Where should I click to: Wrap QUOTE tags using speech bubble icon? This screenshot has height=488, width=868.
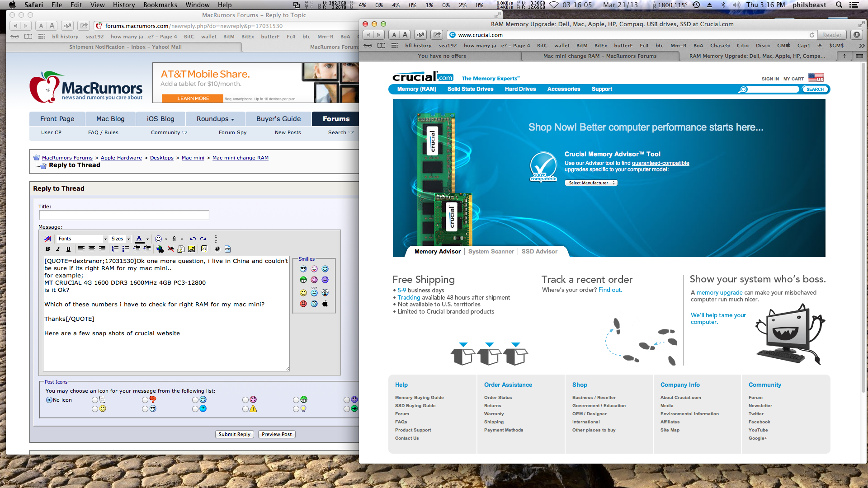(204, 249)
